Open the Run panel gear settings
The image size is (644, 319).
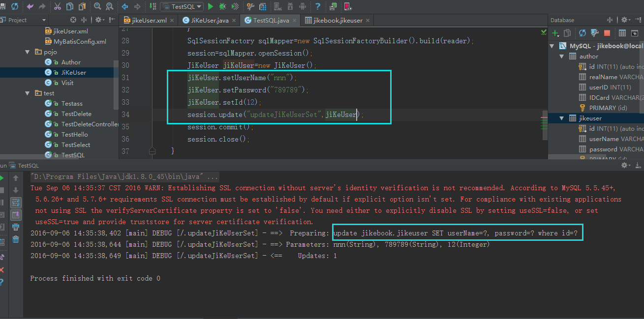626,166
